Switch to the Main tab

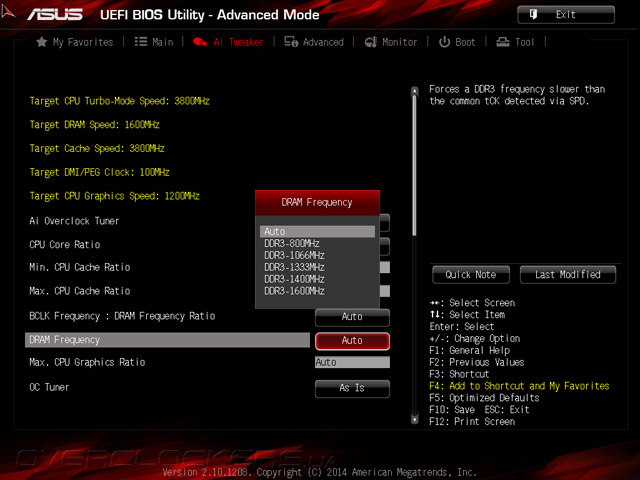tap(154, 42)
